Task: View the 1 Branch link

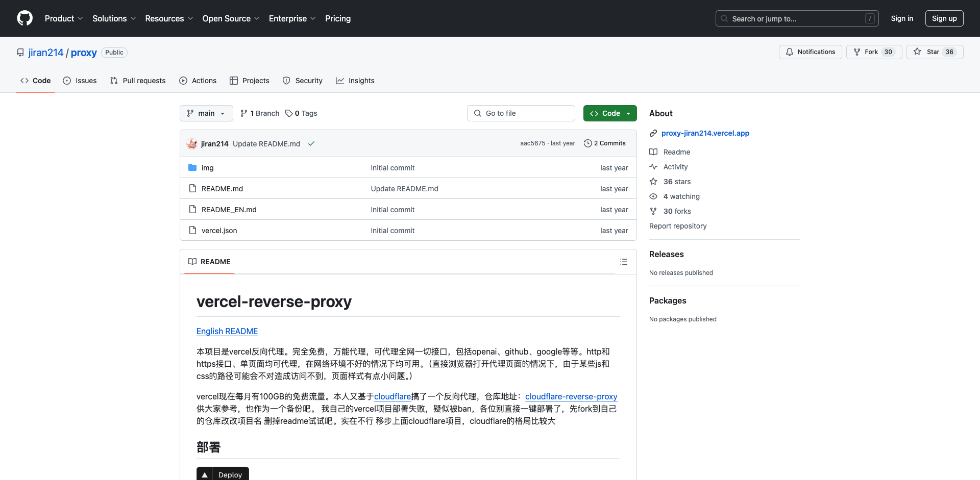Action: tap(260, 113)
